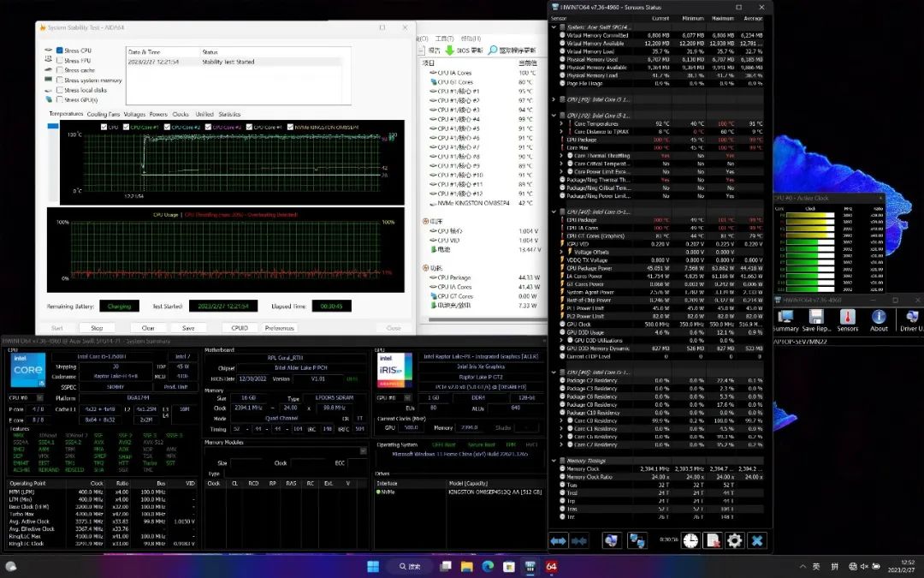924x578 pixels.
Task: Click the blue X close-sensors icon
Action: coord(757,540)
